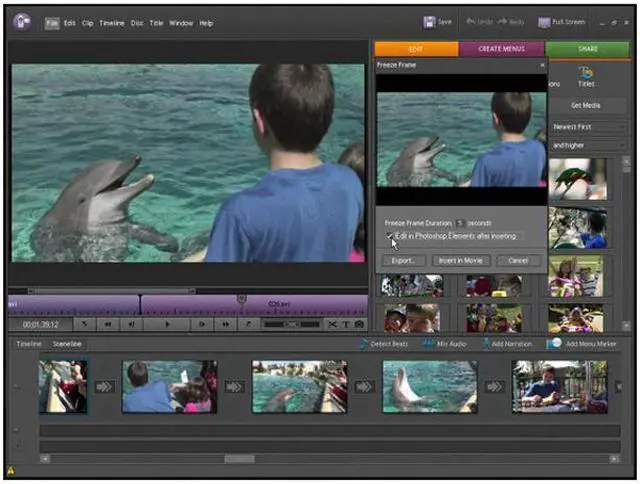
Task: Click the Split Clip scissors icon
Action: [333, 324]
